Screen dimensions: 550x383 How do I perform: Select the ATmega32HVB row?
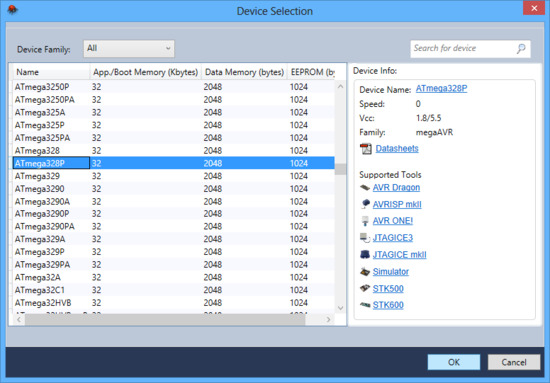coord(174,303)
